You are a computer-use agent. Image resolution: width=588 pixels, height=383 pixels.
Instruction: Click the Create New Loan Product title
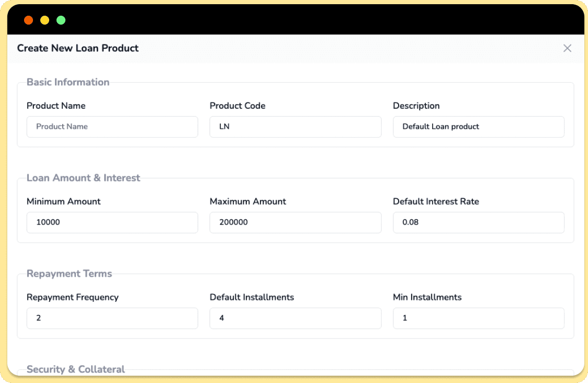point(78,48)
